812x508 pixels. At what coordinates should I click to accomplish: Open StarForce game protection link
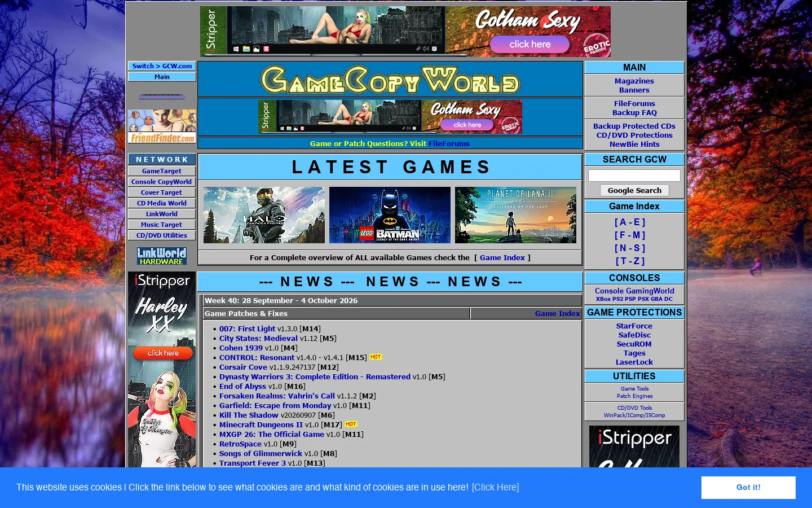coord(634,326)
